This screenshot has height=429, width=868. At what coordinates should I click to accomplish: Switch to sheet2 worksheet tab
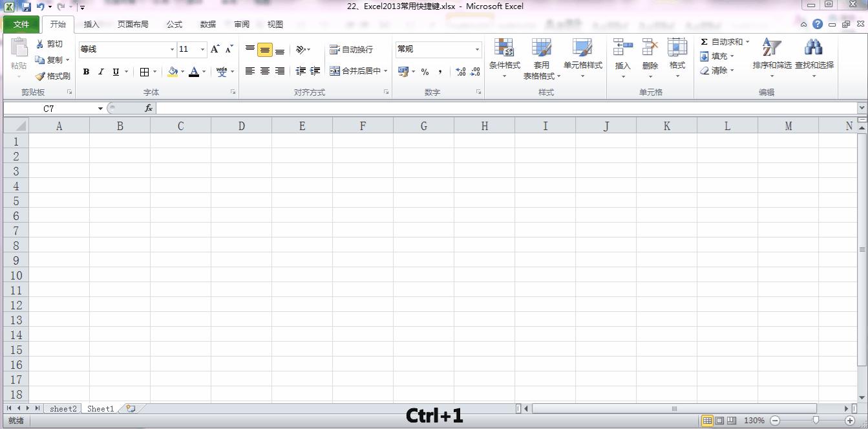(62, 408)
